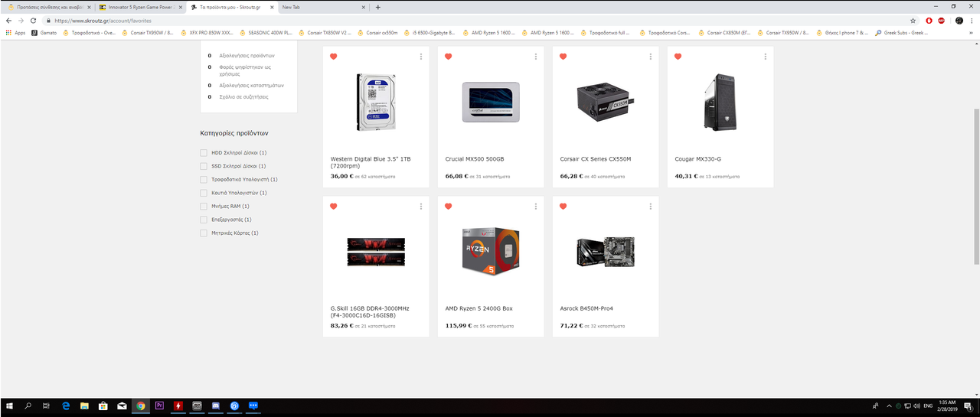The image size is (980, 417).
Task: Open Discord from taskbar
Action: pos(215,406)
